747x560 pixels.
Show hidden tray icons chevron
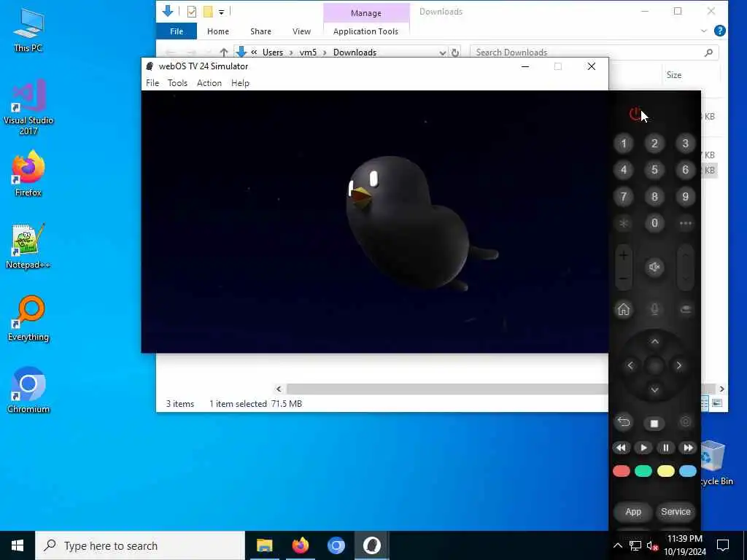point(617,545)
